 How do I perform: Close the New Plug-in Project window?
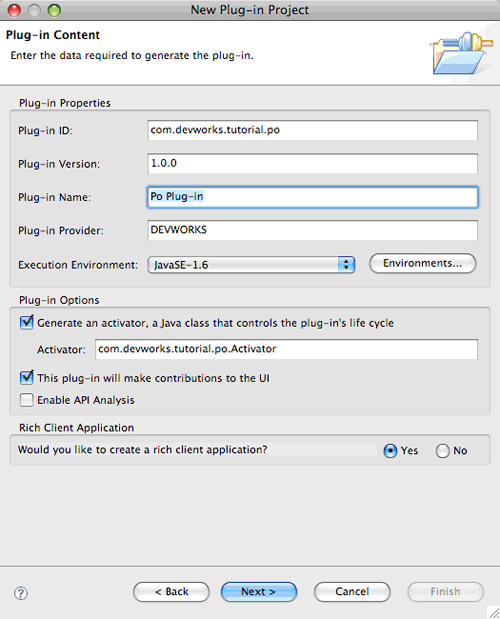tap(14, 10)
